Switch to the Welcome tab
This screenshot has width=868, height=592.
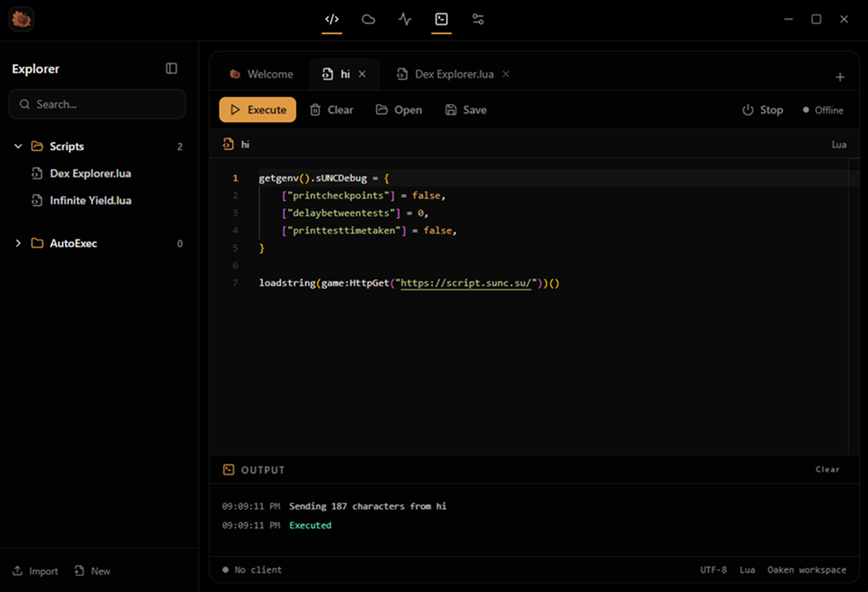(262, 74)
